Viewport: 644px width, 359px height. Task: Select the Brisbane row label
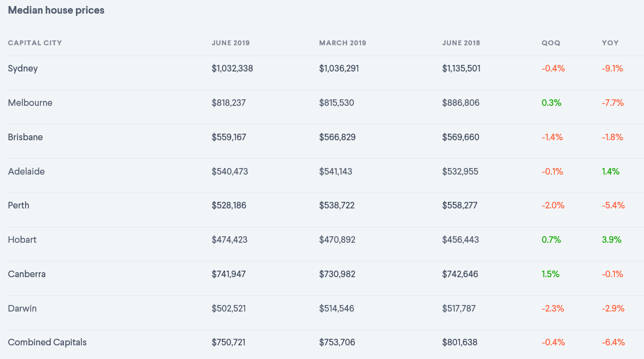[x=25, y=137]
